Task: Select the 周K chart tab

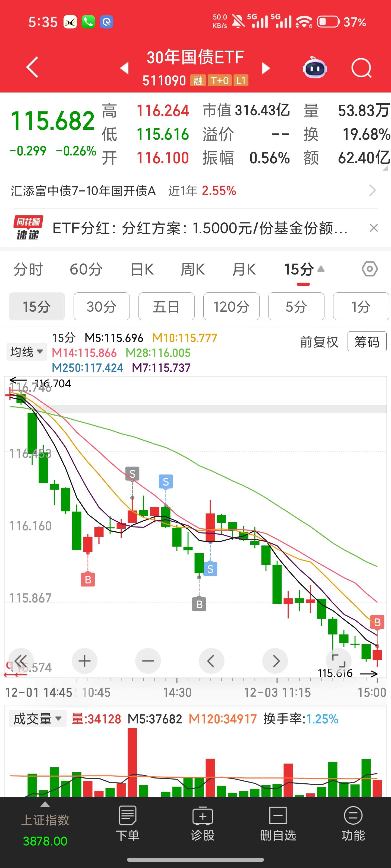Action: point(193,269)
